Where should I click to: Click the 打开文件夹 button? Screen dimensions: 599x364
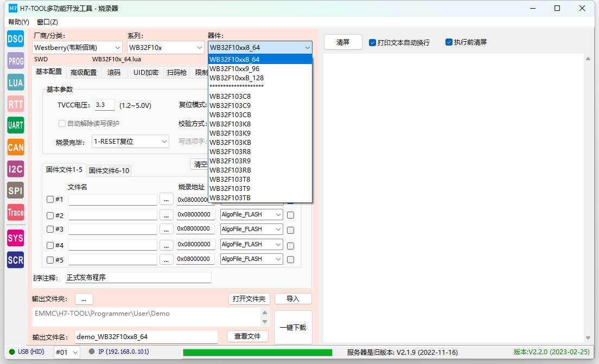click(249, 299)
